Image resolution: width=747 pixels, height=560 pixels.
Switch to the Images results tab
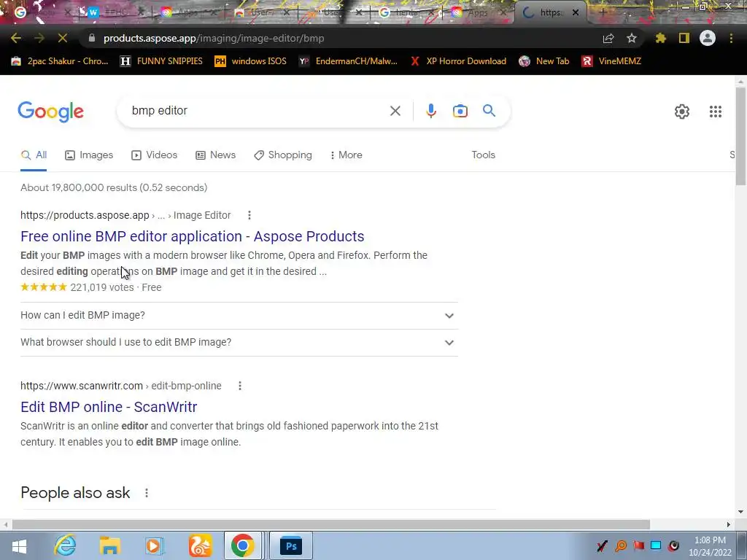(89, 155)
